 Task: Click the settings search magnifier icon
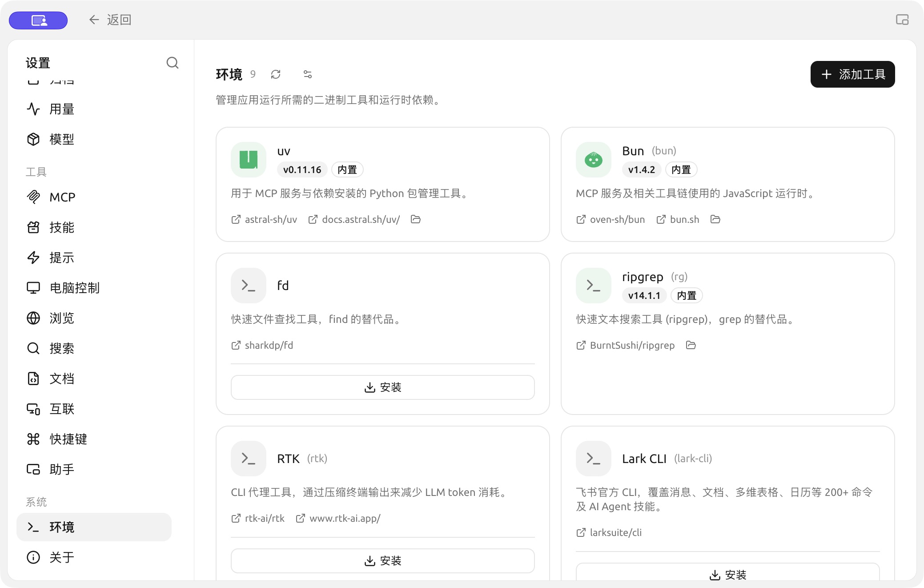click(173, 63)
